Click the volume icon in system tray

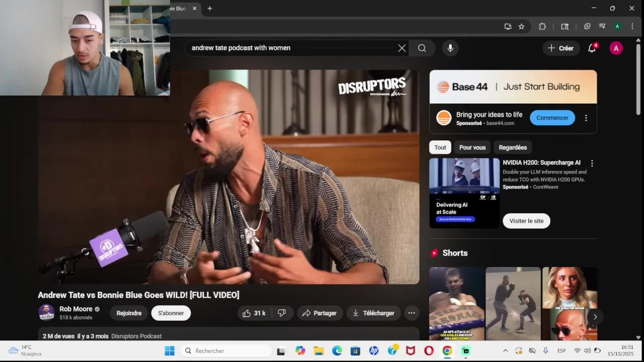pos(587,351)
